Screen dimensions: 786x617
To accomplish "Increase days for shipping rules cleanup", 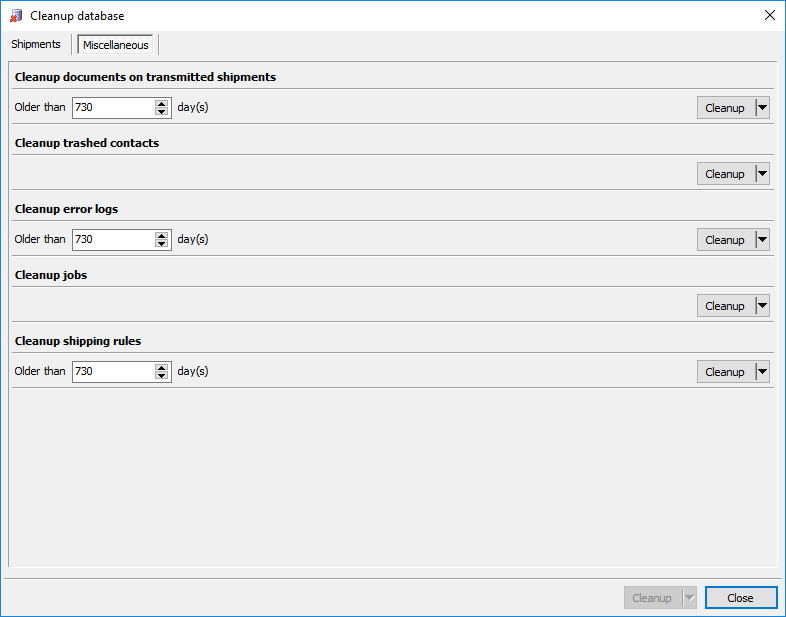I will pyautogui.click(x=162, y=367).
